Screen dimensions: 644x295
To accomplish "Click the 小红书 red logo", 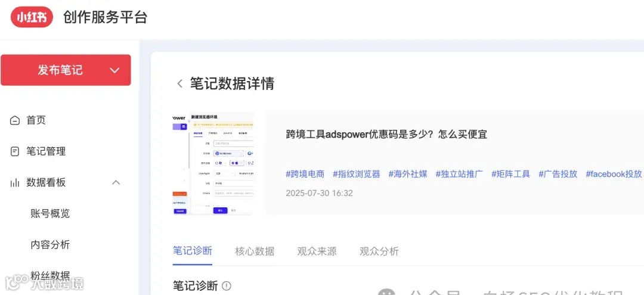I will coord(32,18).
